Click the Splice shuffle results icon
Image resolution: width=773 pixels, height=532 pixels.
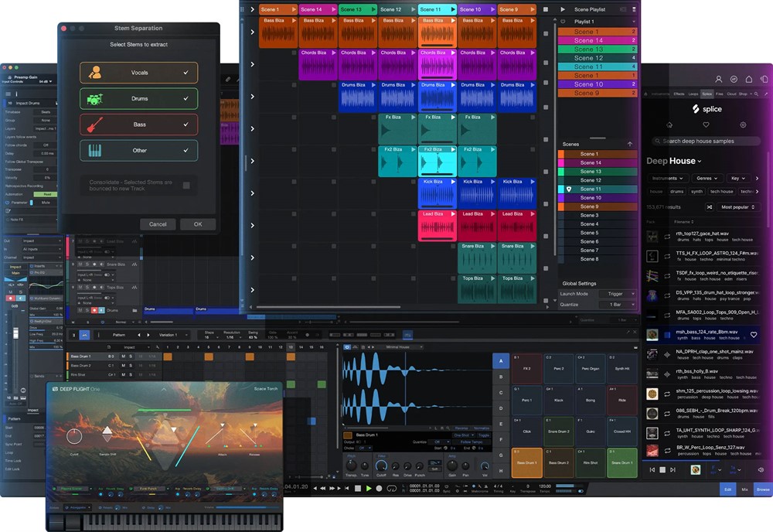(x=710, y=207)
